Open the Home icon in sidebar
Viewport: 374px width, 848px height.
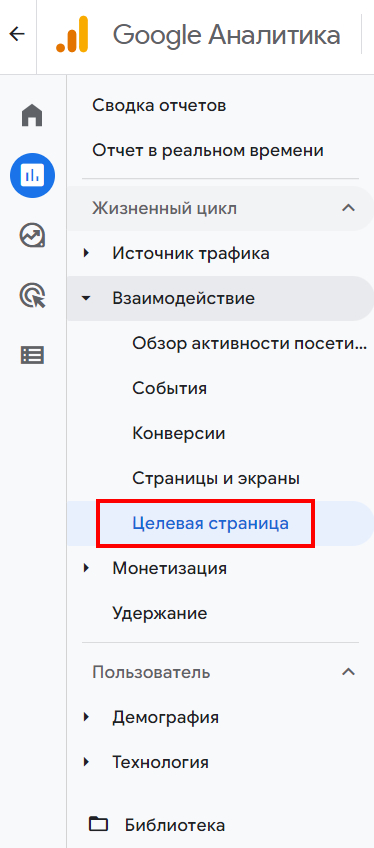coord(32,116)
